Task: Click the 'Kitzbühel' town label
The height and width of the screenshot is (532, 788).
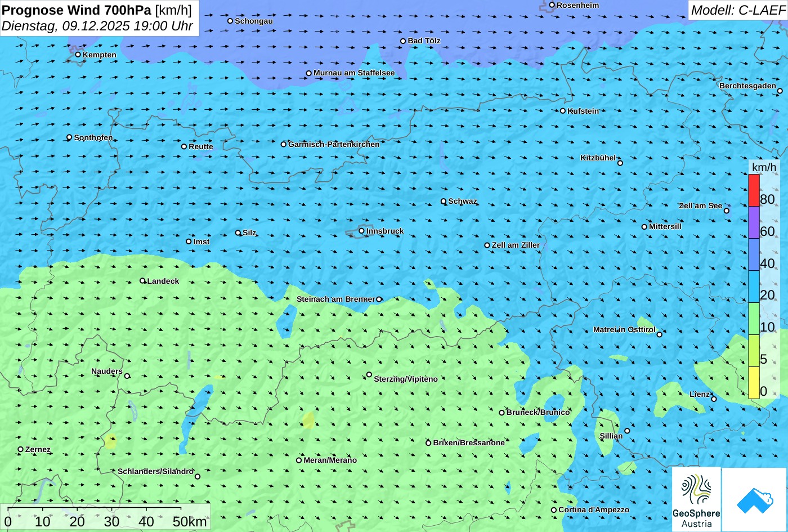Action: 598,158
